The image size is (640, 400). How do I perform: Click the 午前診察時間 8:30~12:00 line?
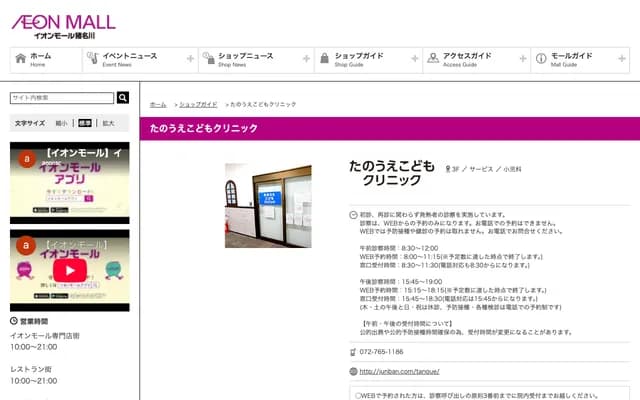pos(399,248)
